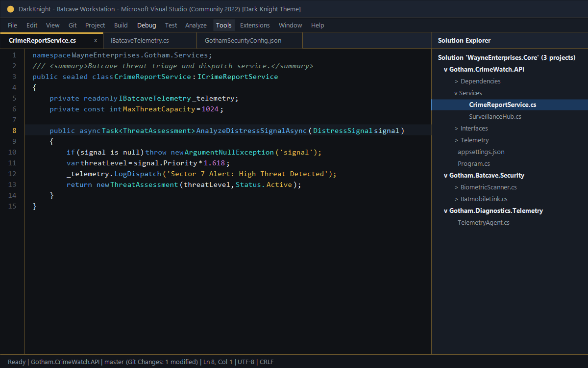The image size is (588, 368).
Task: Click ICrimeReportService interface name in code
Action: (x=238, y=77)
